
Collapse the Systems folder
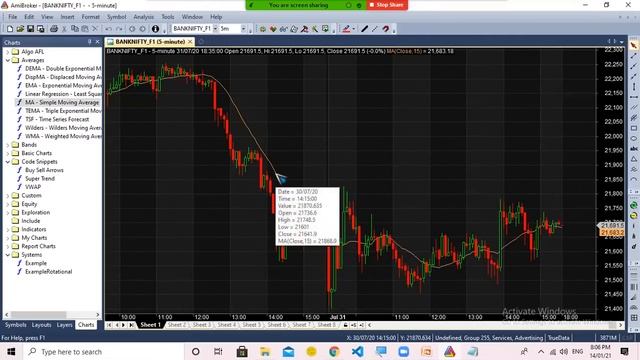coord(7,255)
